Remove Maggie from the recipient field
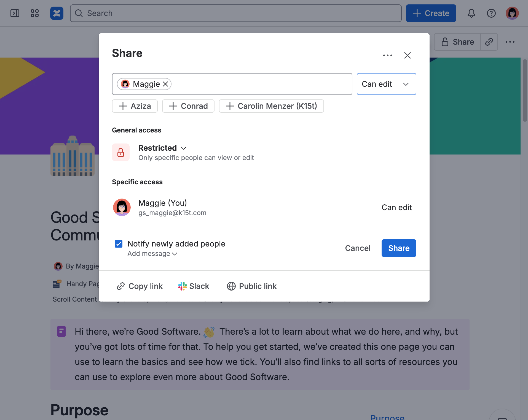This screenshot has width=528, height=420. (165, 84)
